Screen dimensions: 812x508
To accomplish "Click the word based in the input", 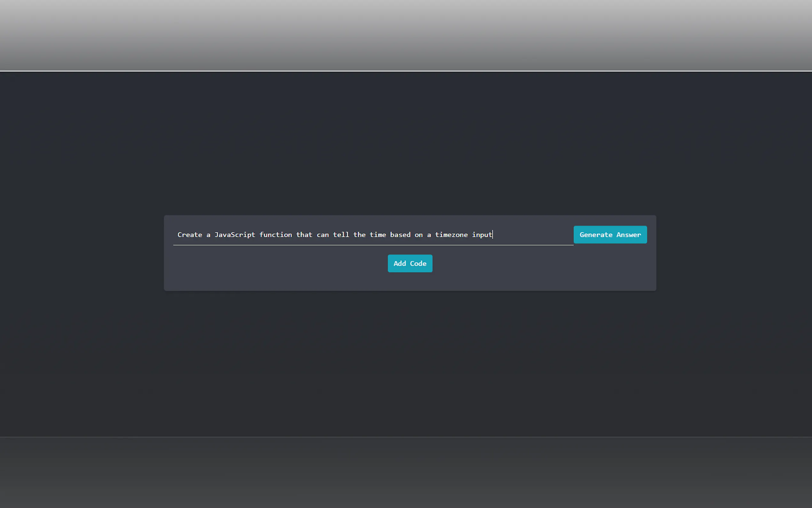I will click(400, 234).
